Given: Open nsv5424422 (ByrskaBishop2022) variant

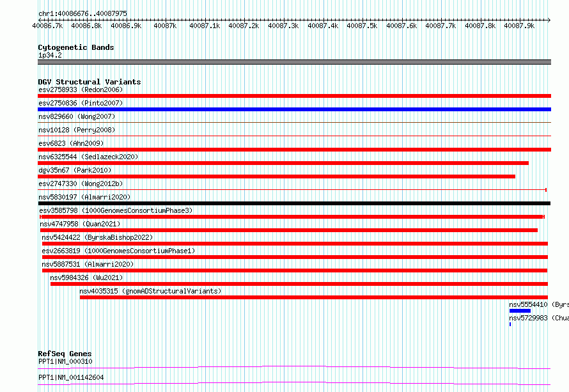Looking at the screenshot, I should tap(97, 237).
